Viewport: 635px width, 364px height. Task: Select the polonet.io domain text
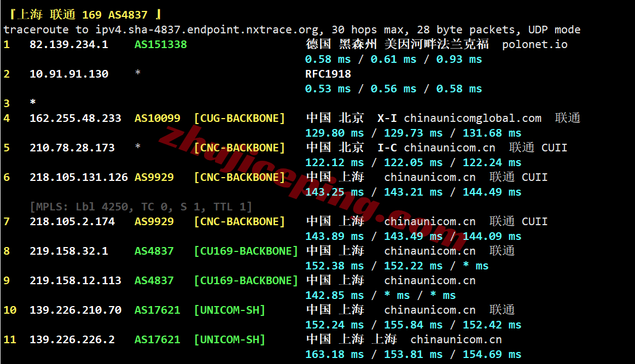(x=534, y=44)
